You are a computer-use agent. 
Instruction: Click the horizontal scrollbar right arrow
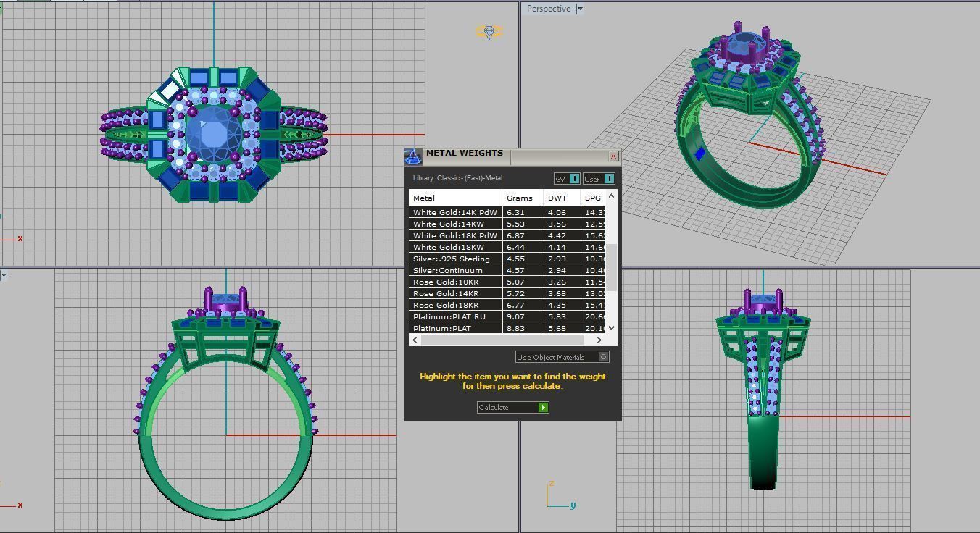[599, 340]
